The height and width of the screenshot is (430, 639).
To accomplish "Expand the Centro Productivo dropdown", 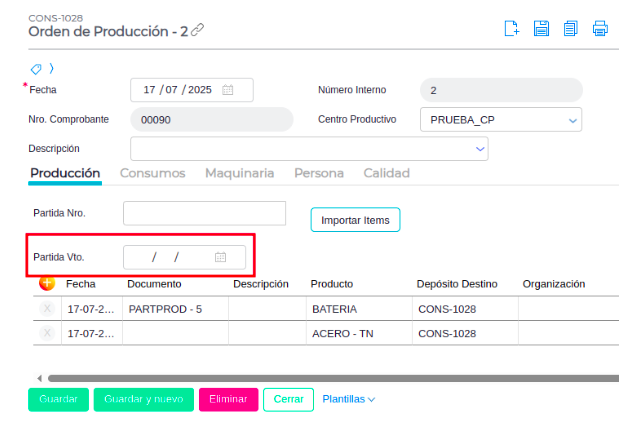I will click(573, 120).
